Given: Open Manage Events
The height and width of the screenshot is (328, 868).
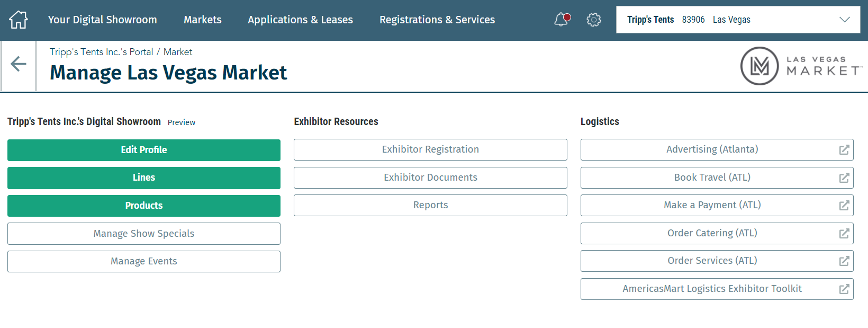Looking at the screenshot, I should (x=144, y=261).
